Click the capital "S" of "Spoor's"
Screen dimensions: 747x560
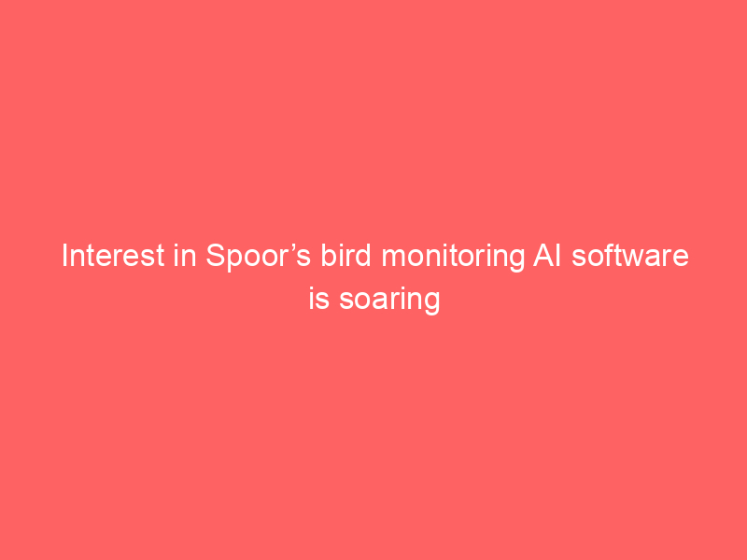(215, 256)
